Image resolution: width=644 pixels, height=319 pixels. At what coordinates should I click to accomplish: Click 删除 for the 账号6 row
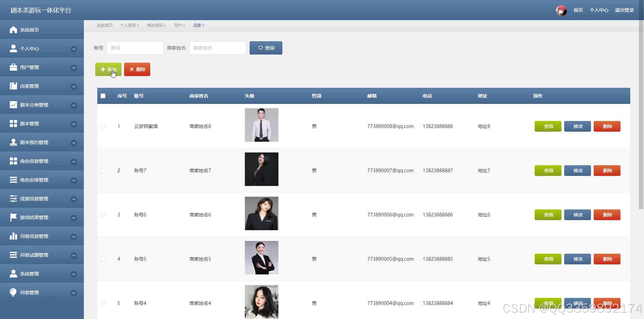pos(607,215)
